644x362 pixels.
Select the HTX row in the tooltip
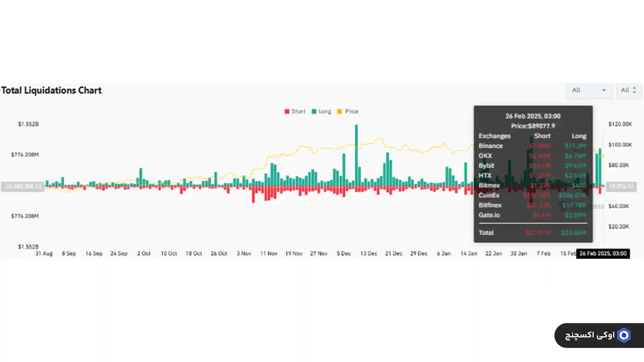click(533, 175)
